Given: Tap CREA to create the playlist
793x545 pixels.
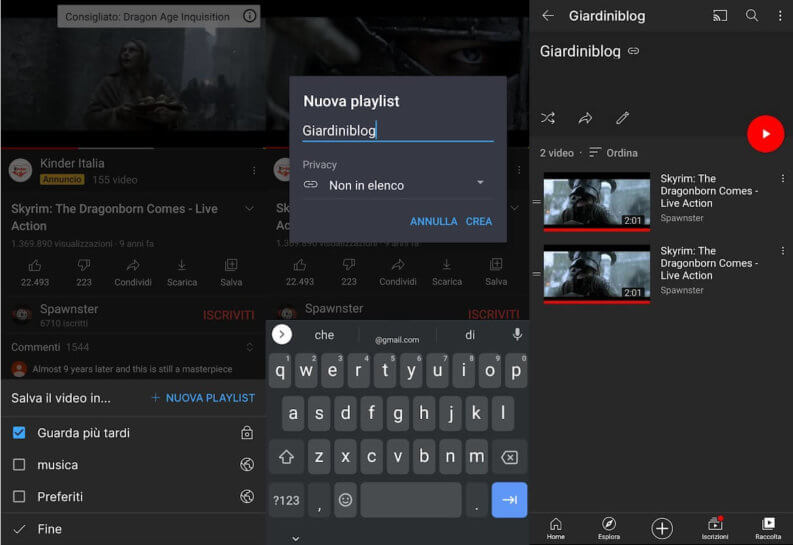Looking at the screenshot, I should tap(478, 221).
